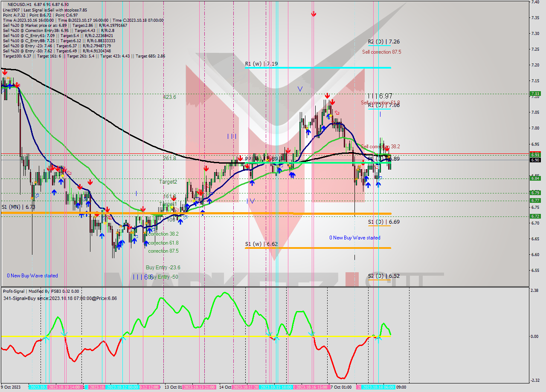Click the NEOUSD,H1 symbol title text

tap(19, 4)
